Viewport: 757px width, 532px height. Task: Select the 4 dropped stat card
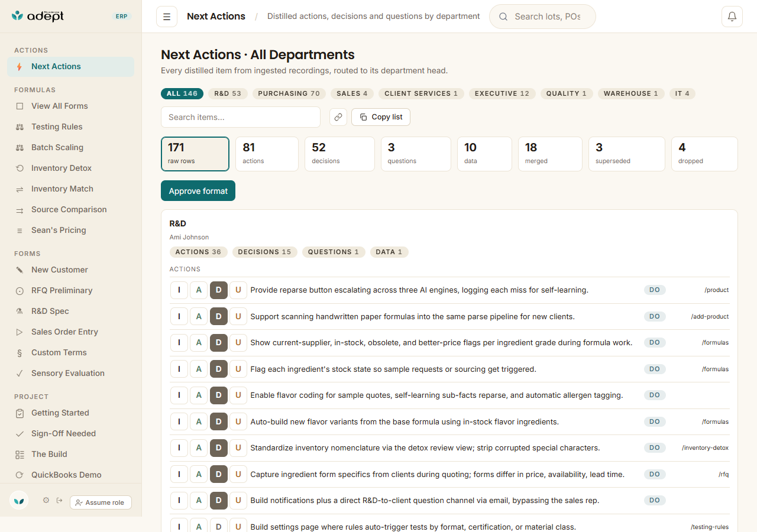coord(704,154)
